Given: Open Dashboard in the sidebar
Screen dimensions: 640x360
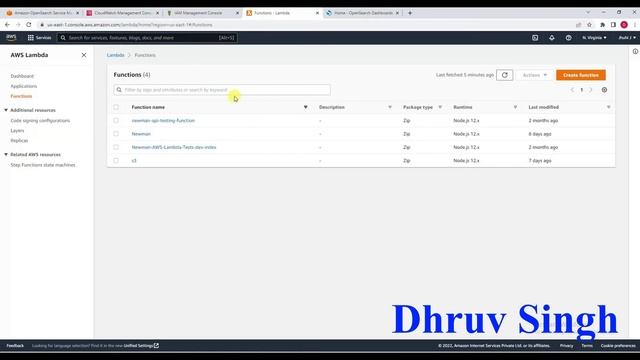Looking at the screenshot, I should tap(22, 76).
